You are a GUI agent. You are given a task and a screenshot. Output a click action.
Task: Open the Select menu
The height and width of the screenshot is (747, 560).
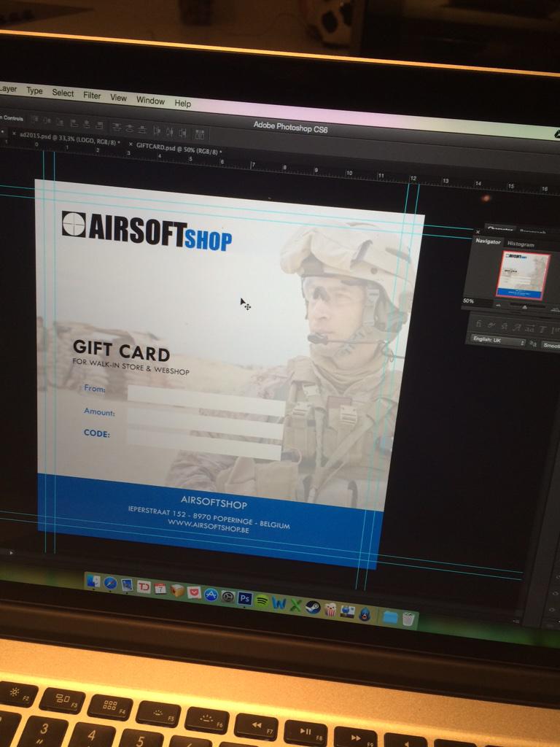point(63,93)
